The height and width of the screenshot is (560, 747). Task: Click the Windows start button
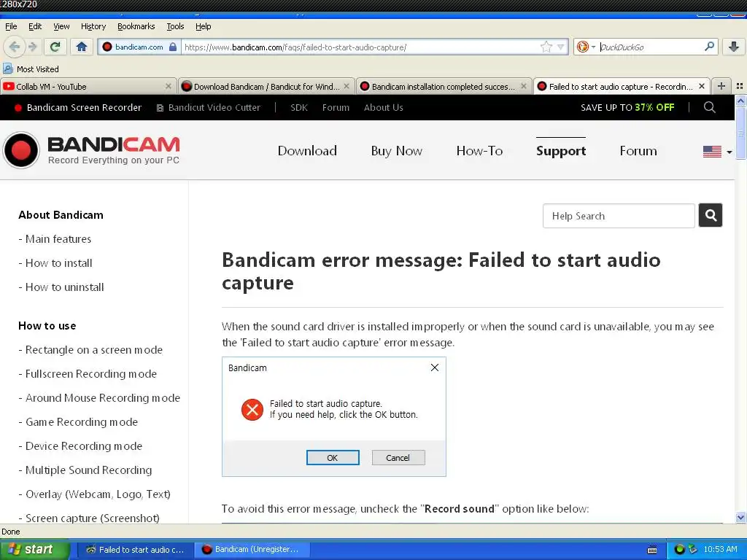pyautogui.click(x=35, y=549)
